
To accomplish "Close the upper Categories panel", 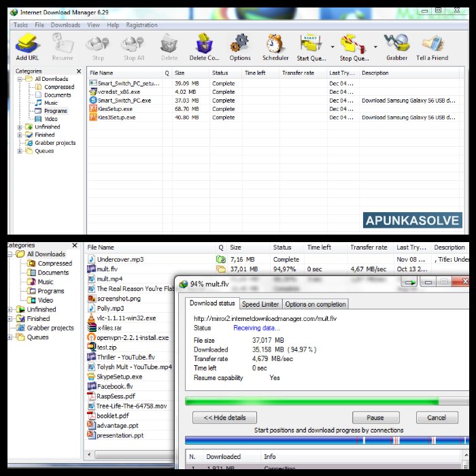I will (79, 71).
